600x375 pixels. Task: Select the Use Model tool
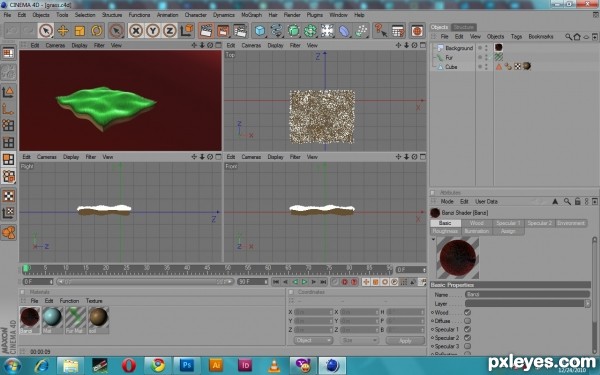click(8, 92)
